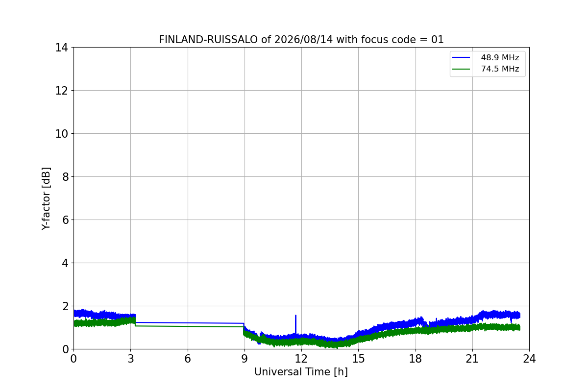Click the blue spike near 12 hours

click(295, 323)
